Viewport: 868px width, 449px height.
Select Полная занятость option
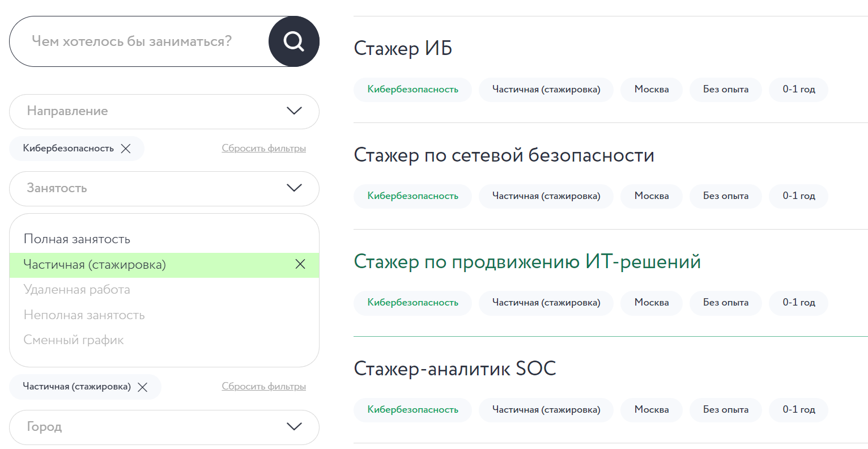(77, 239)
